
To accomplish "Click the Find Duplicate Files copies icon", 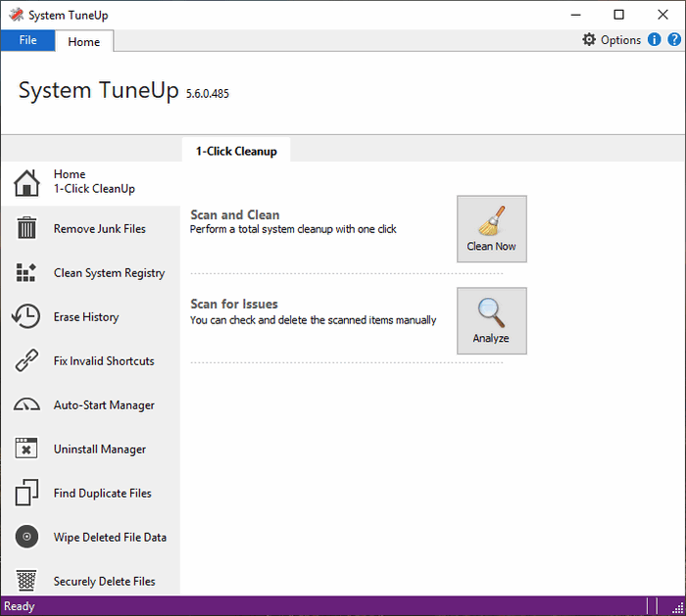I will pos(26,493).
